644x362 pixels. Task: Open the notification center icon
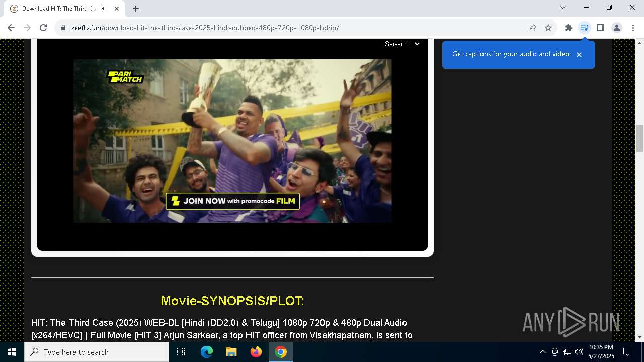coord(627,352)
